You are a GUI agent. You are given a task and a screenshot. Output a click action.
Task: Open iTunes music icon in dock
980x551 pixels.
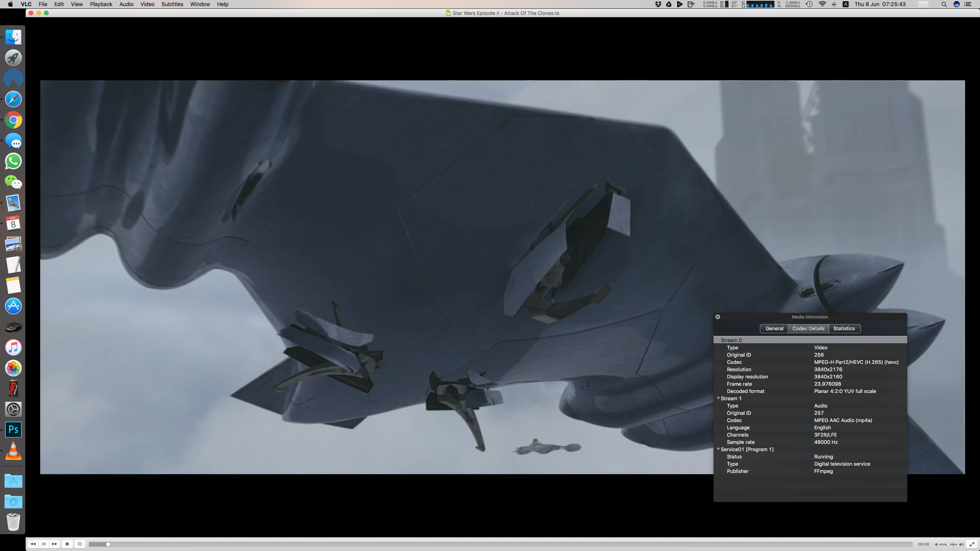point(13,347)
